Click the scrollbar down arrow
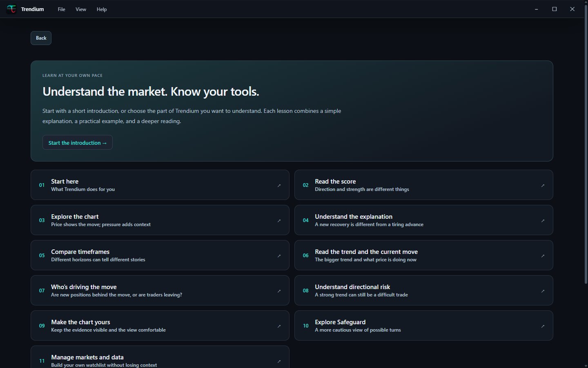The width and height of the screenshot is (588, 368). (x=586, y=366)
